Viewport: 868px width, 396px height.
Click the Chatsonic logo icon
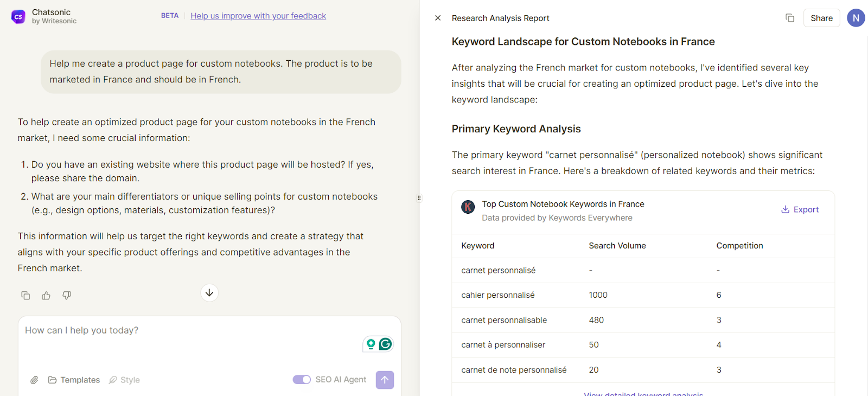click(18, 17)
